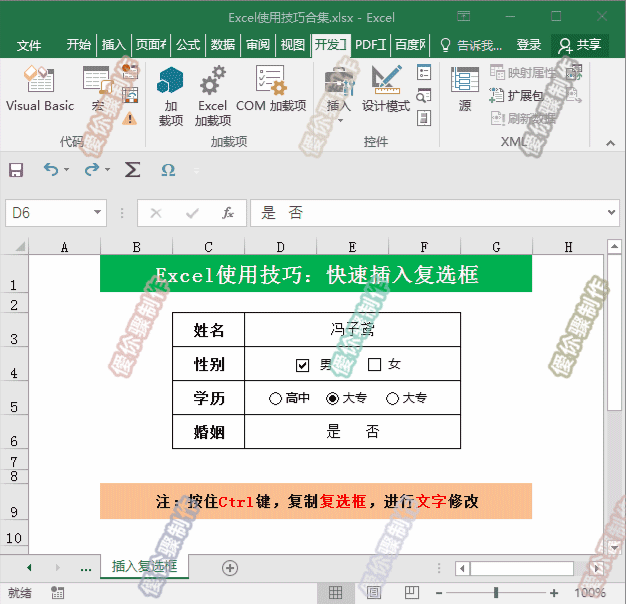Open the XML 源 source pane
Screen dimensions: 626x604
pyautogui.click(x=465, y=89)
